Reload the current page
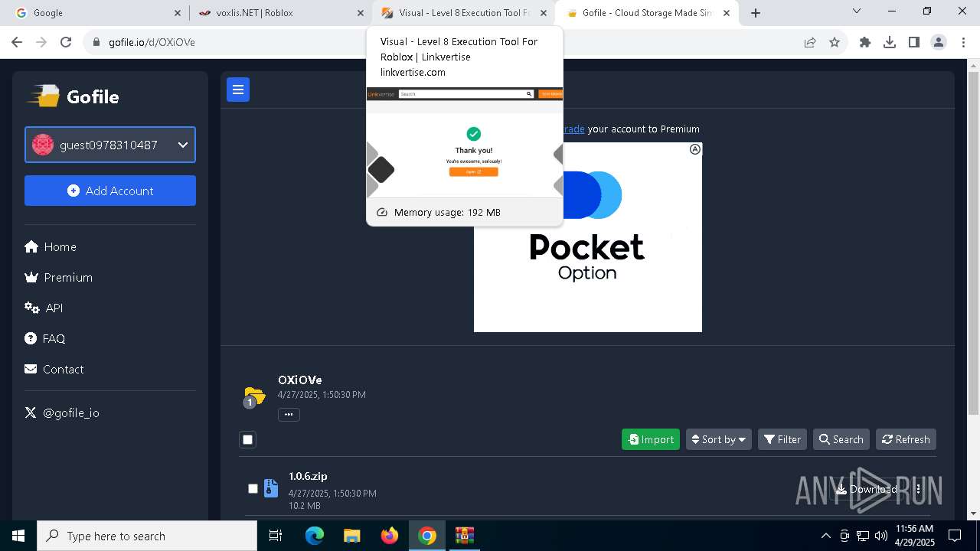980x551 pixels. pos(66,42)
